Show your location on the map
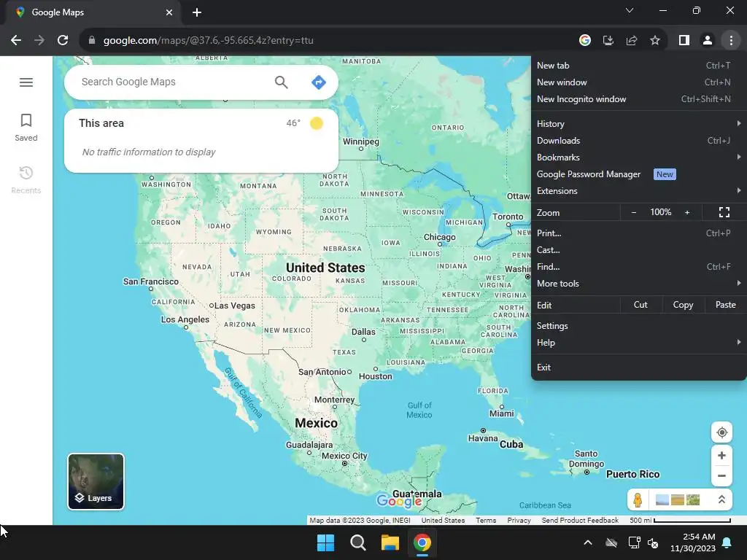This screenshot has height=560, width=747. (x=721, y=432)
